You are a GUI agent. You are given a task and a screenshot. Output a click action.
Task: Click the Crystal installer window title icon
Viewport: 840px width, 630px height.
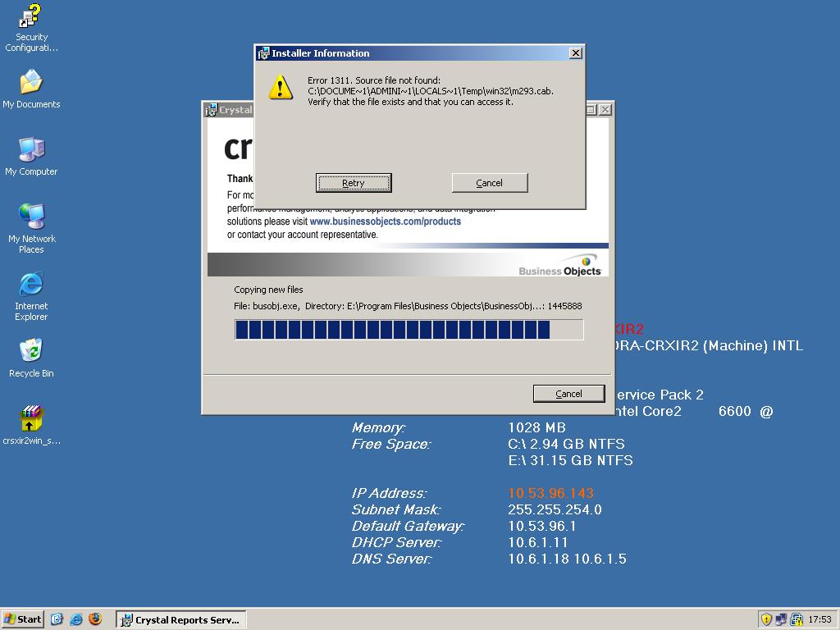point(211,110)
